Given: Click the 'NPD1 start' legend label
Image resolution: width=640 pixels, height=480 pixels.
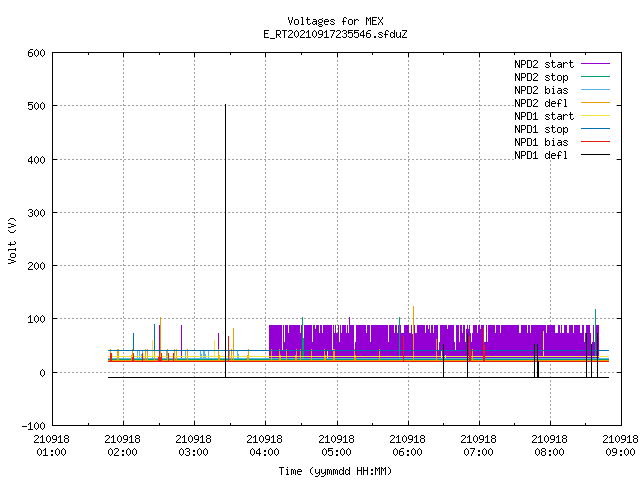Looking at the screenshot, I should click(544, 116).
